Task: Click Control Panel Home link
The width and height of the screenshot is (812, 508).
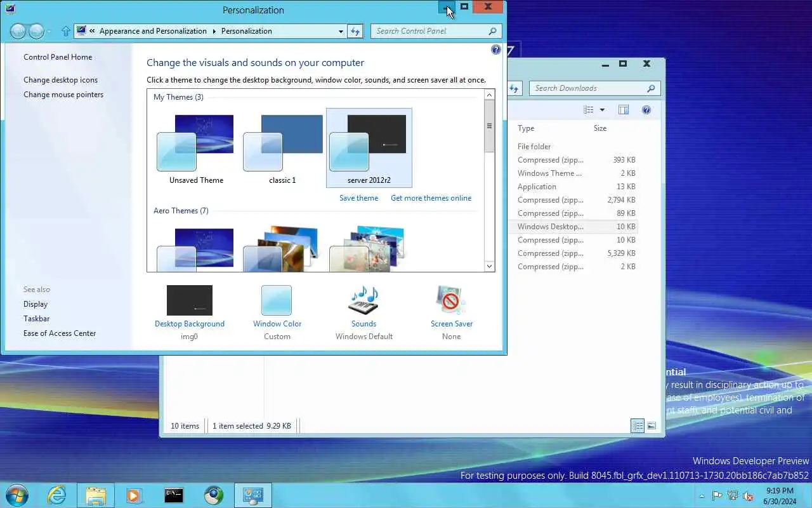Action: 58,57
